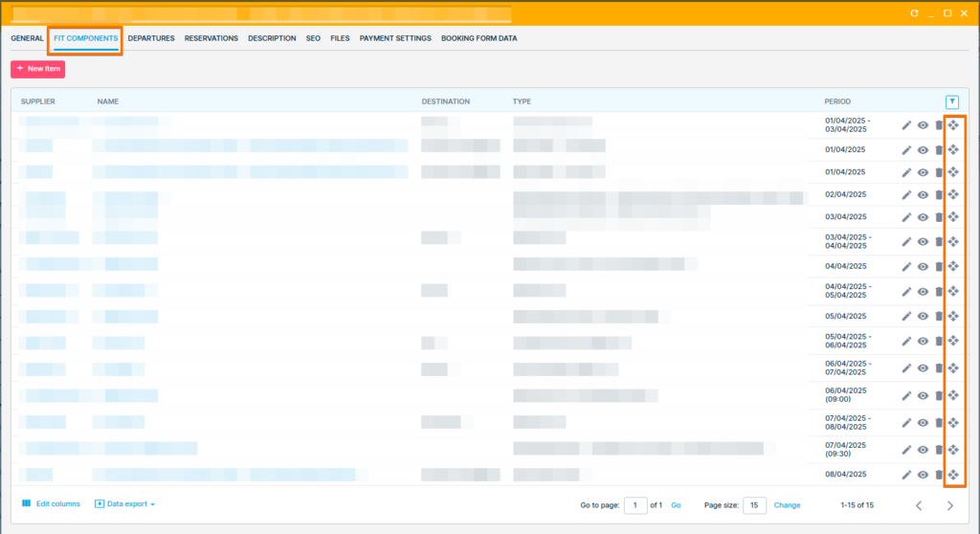Edit the 06/04/2025 (09:00) component
The height and width of the screenshot is (534, 980).
click(x=906, y=395)
